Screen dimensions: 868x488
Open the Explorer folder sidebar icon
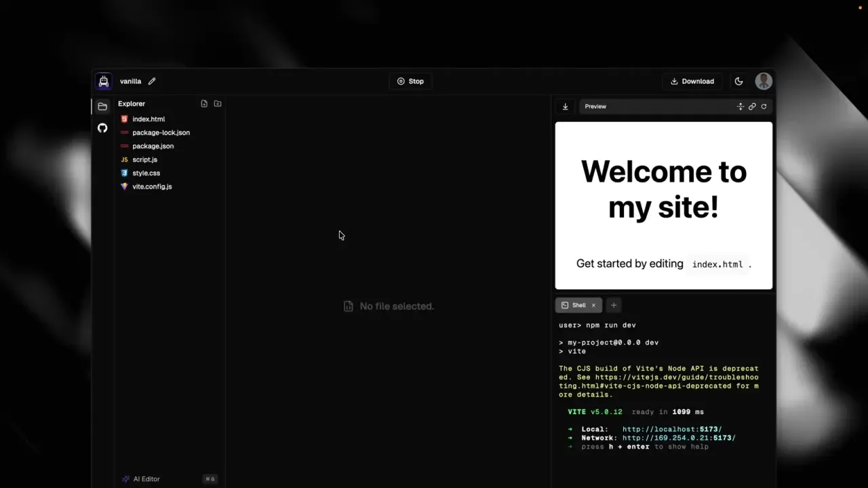click(102, 106)
